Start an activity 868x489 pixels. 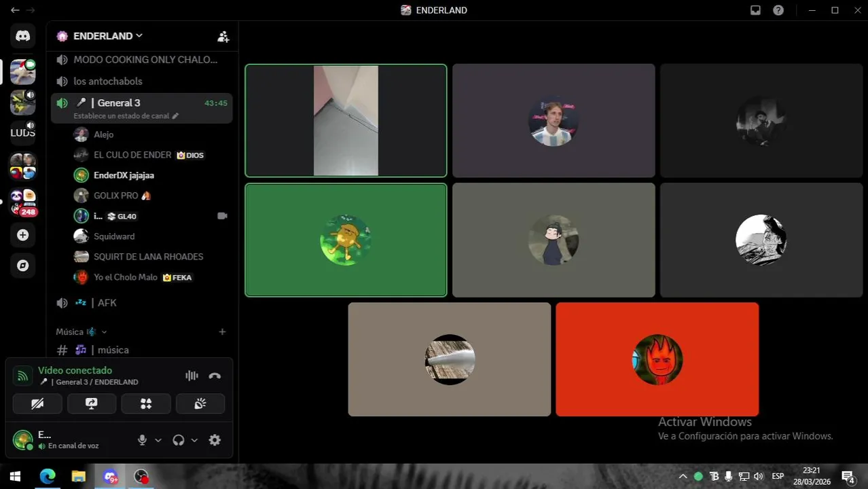pyautogui.click(x=146, y=403)
